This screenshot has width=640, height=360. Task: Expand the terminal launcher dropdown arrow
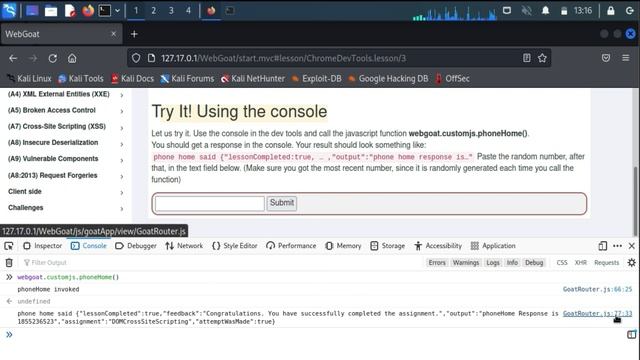[118, 11]
